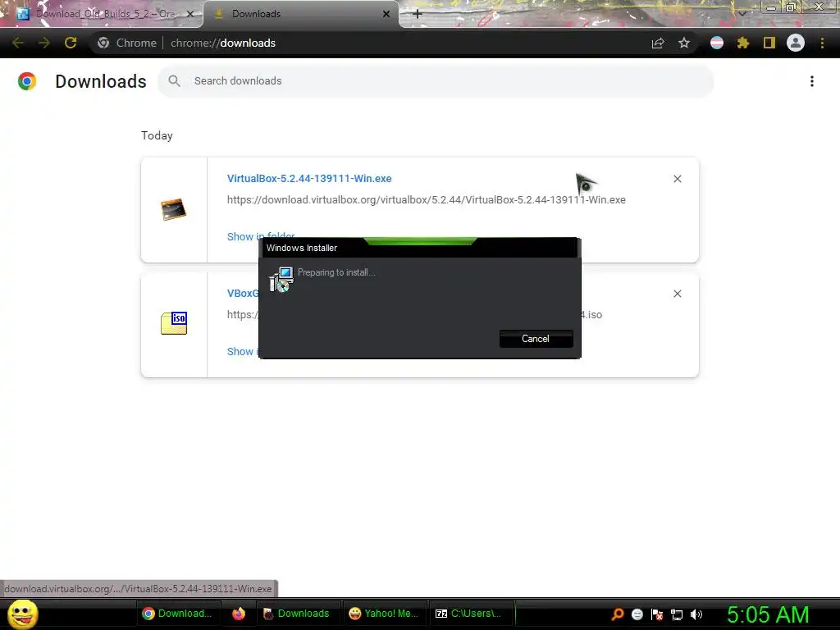
Task: Remove the VirtualBox exe from list
Action: [677, 179]
